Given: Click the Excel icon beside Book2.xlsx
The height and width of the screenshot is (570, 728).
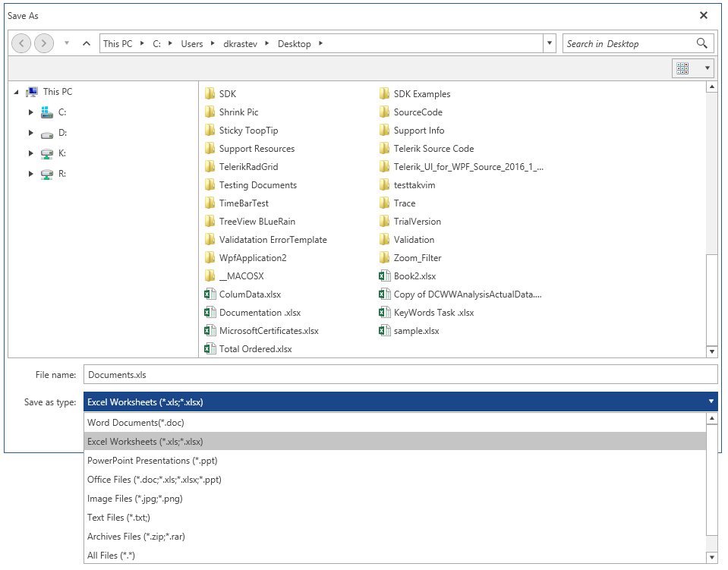Looking at the screenshot, I should tap(386, 276).
